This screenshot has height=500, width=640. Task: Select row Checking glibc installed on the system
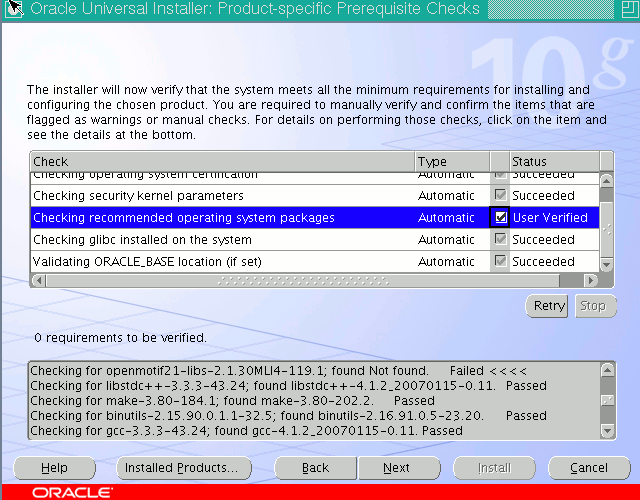(x=315, y=240)
